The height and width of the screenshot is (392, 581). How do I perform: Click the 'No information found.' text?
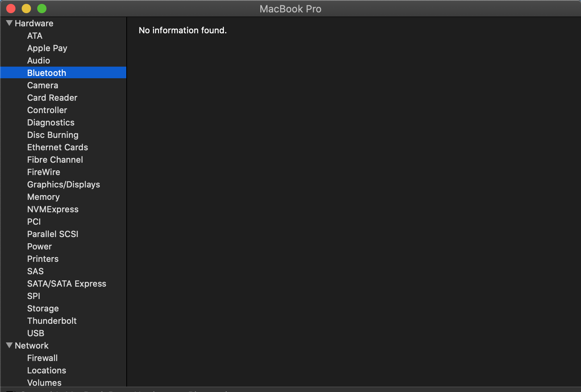pyautogui.click(x=183, y=30)
